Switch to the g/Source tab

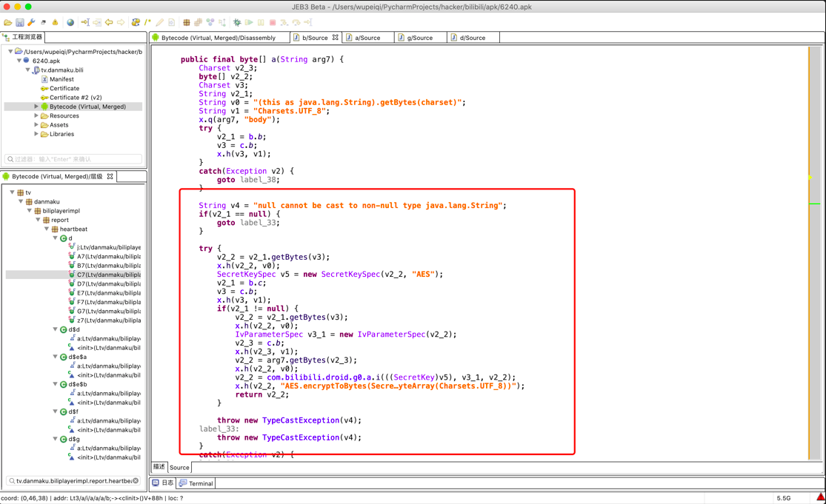click(419, 38)
